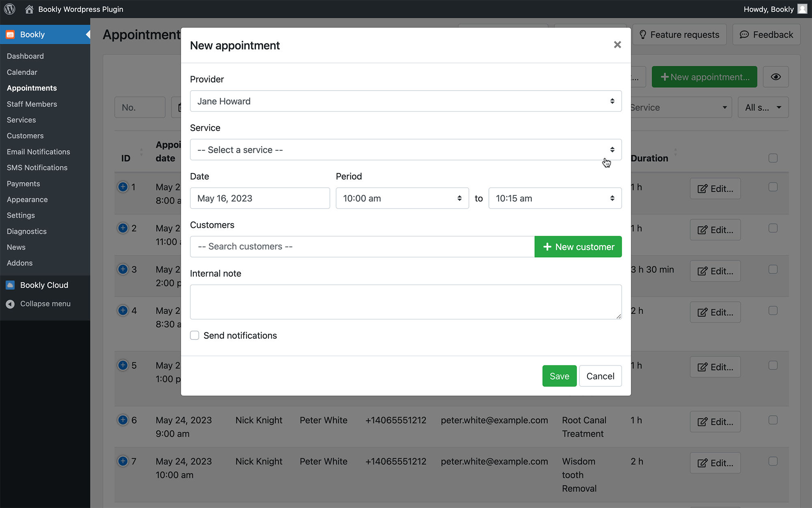Open Feature requests
812x508 pixels.
(679, 35)
